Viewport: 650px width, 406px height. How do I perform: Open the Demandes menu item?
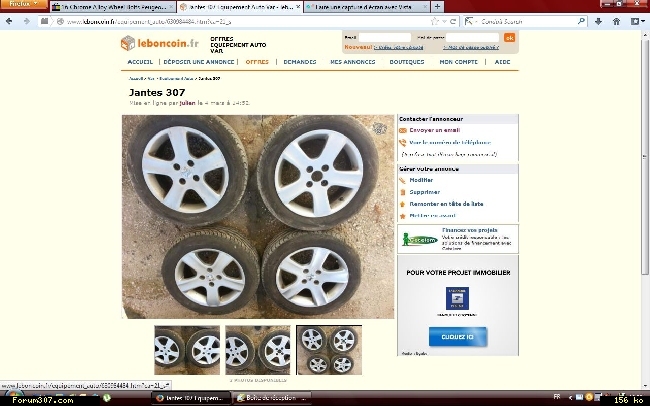(x=300, y=62)
